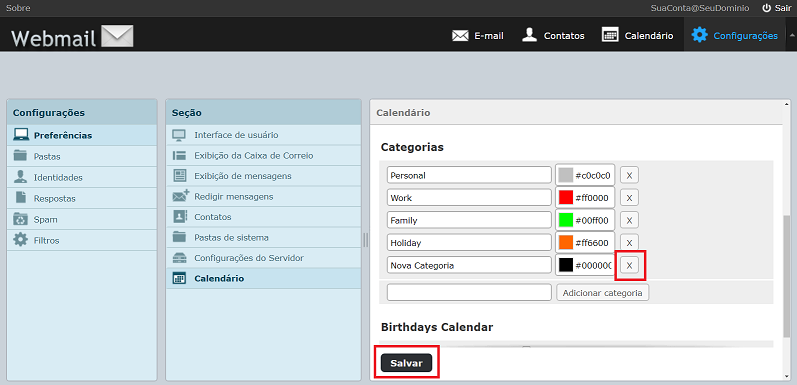
Task: Open Configurações do Servidor section label
Action: coord(249,258)
